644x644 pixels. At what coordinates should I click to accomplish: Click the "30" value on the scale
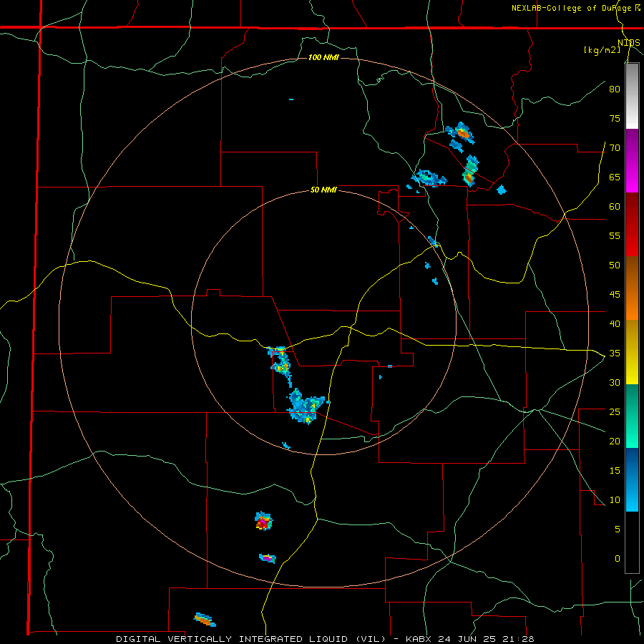[615, 382]
